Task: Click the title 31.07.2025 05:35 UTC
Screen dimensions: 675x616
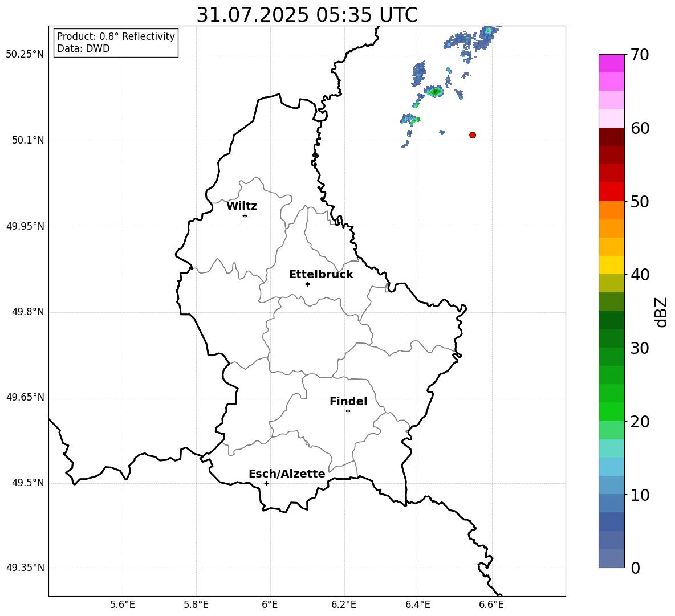Action: [307, 15]
